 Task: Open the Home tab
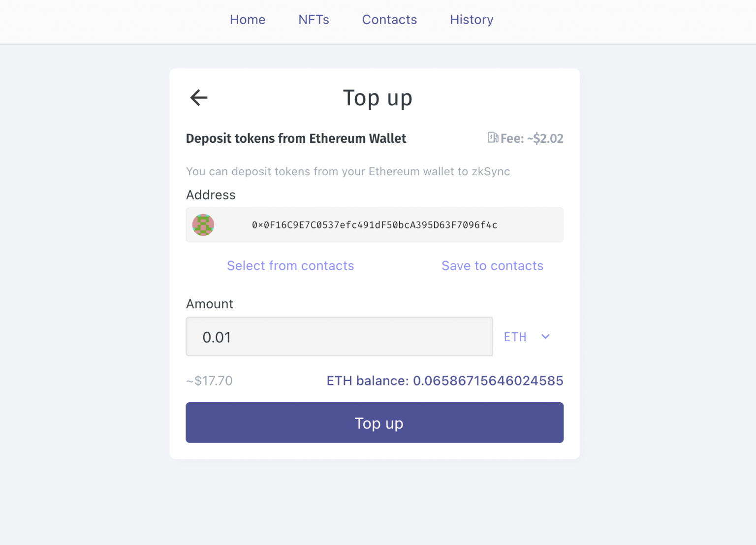(248, 20)
